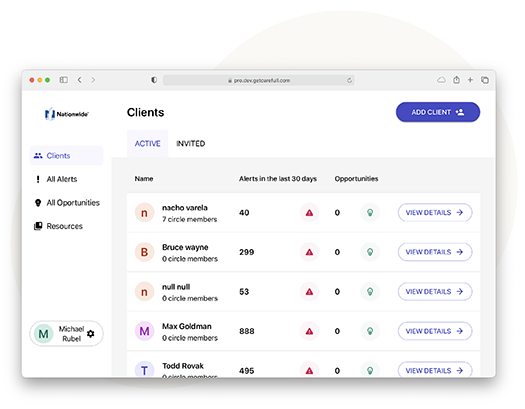Viewport: 525px width, 409px height.
Task: Show the browser tab overview
Action: point(485,80)
